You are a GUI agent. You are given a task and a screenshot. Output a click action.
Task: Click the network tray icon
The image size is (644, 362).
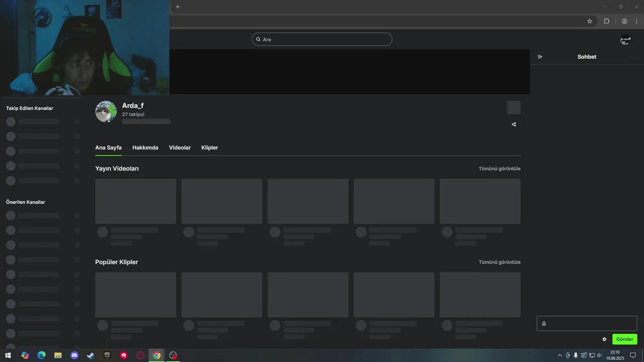tap(592, 355)
